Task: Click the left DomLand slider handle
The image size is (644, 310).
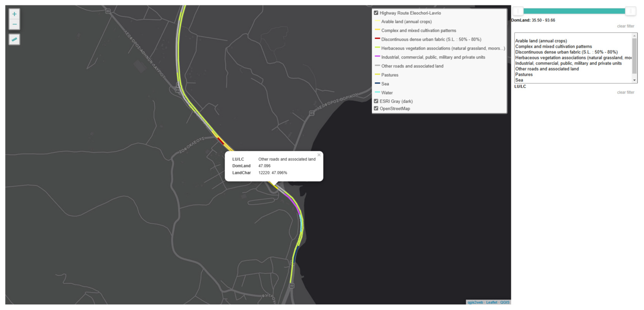Action: tap(518, 11)
